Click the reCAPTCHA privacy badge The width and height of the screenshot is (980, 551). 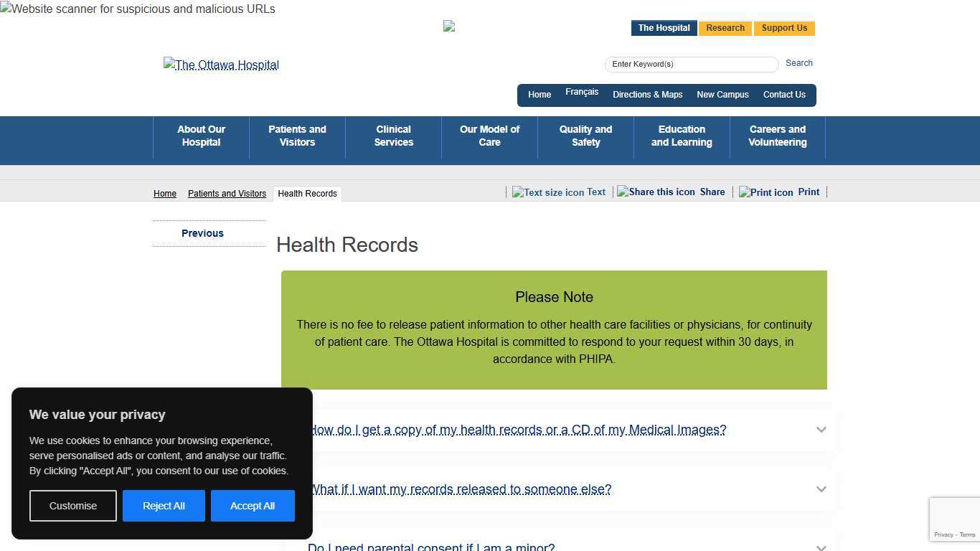[954, 519]
